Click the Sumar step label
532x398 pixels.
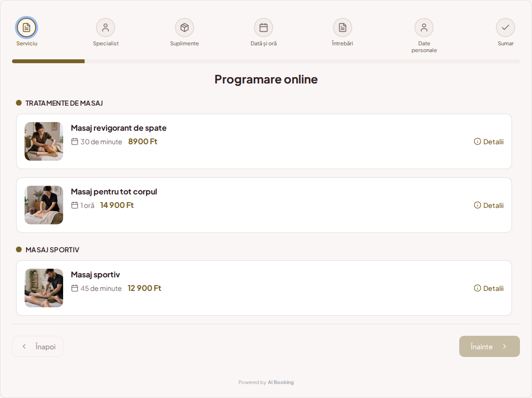(x=505, y=43)
